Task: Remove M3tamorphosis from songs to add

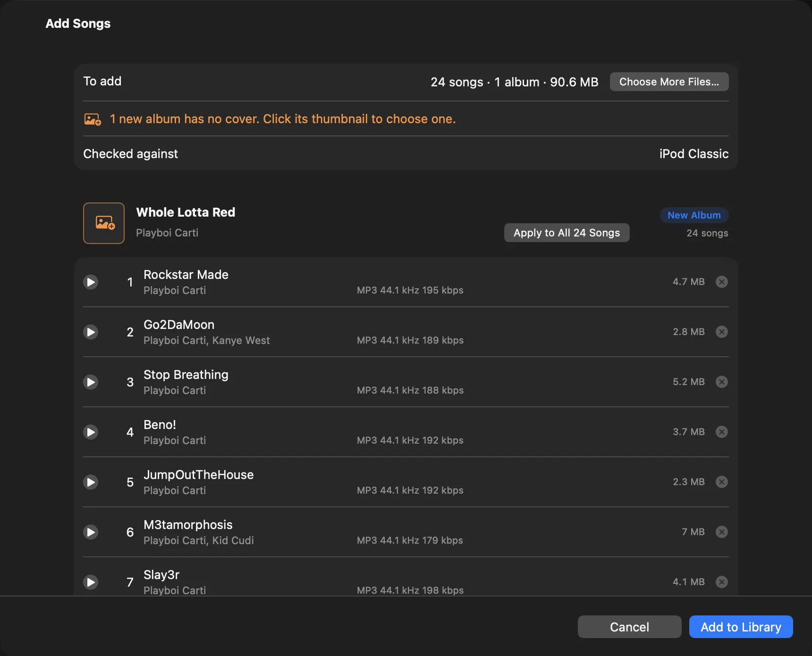Action: click(722, 532)
